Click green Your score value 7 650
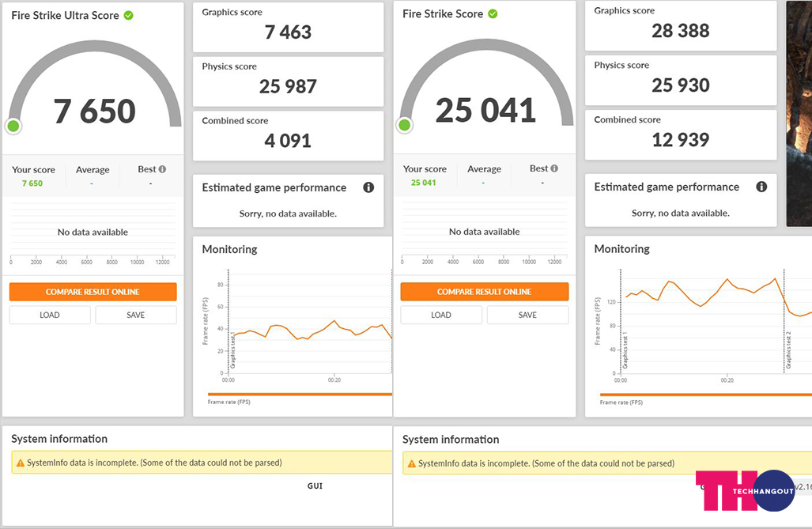Image resolution: width=812 pixels, height=529 pixels. 32,183
